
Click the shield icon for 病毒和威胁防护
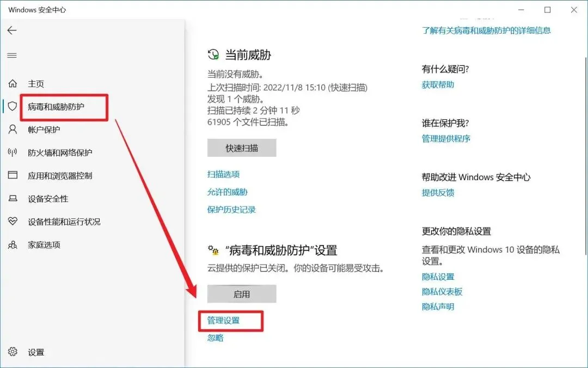(13, 106)
